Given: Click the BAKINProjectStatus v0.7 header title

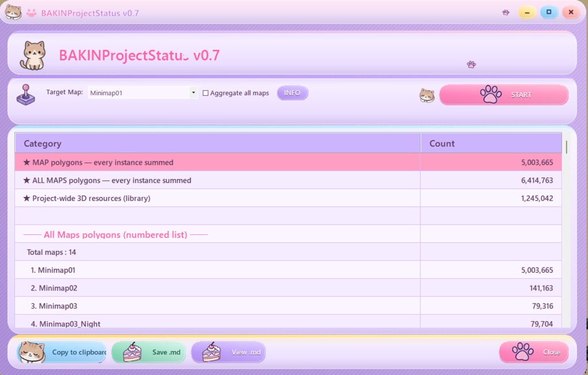Looking at the screenshot, I should 139,56.
